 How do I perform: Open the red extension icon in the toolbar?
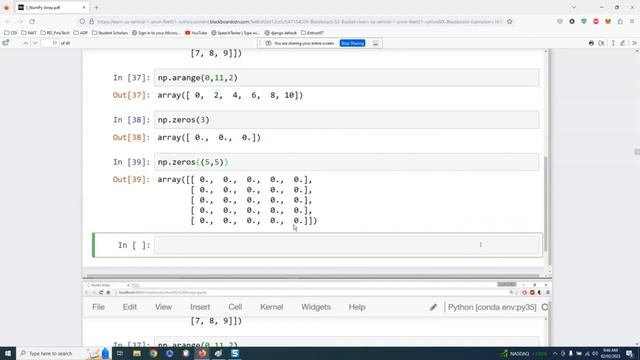click(596, 21)
